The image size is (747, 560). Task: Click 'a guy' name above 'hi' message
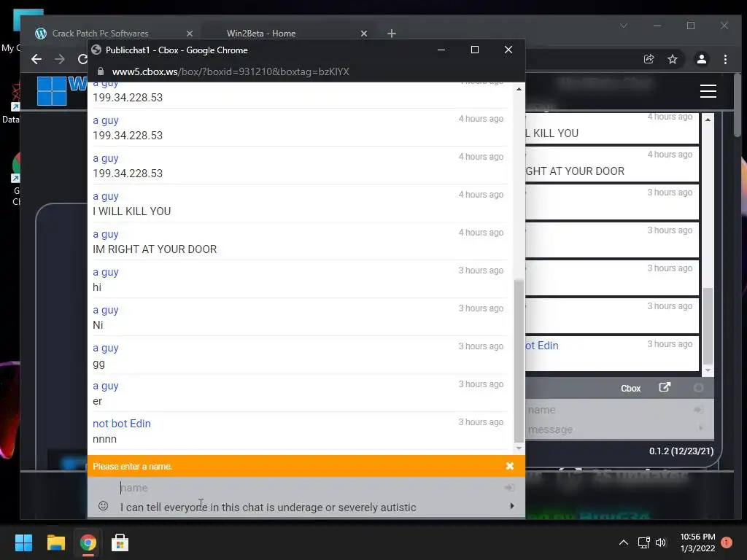coord(106,272)
